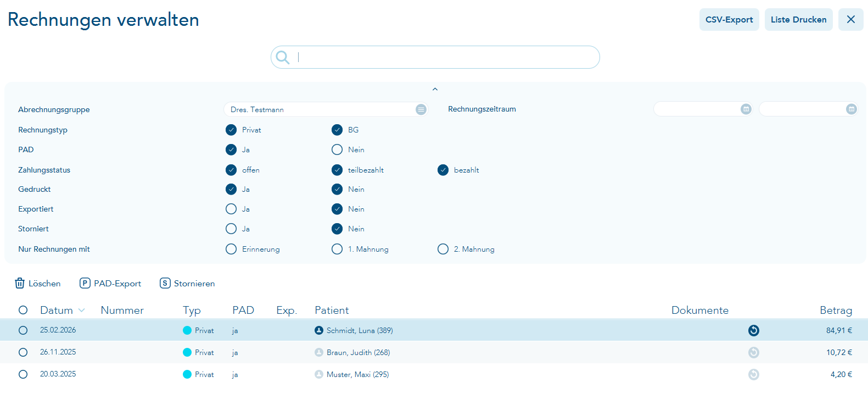Viewport: 868px width, 399px height.
Task: Click the trash icon for Löschen
Action: click(20, 283)
